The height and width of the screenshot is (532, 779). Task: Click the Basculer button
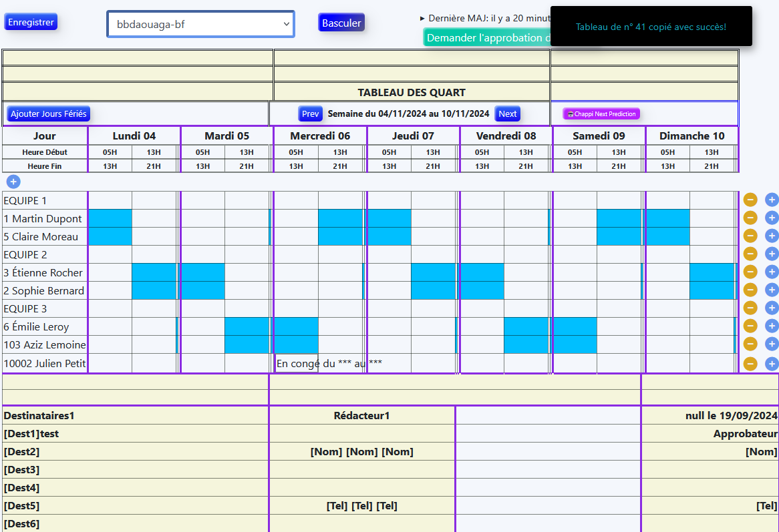click(x=341, y=22)
